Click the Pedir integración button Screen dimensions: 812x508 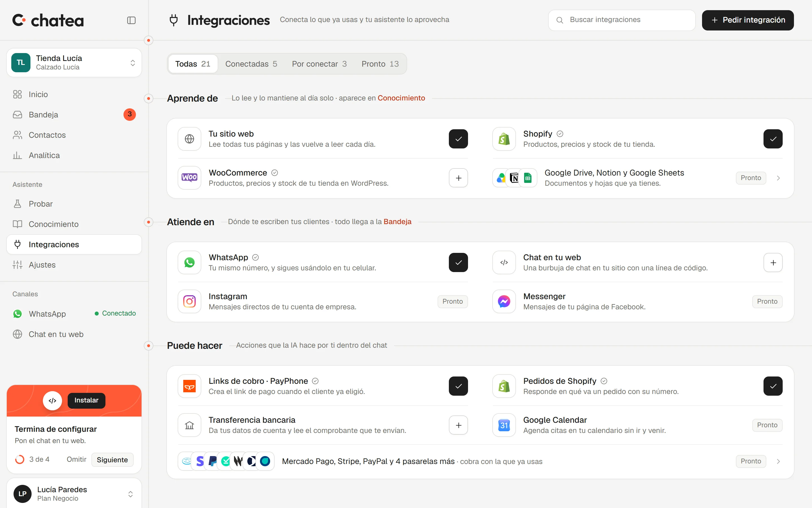[748, 20]
